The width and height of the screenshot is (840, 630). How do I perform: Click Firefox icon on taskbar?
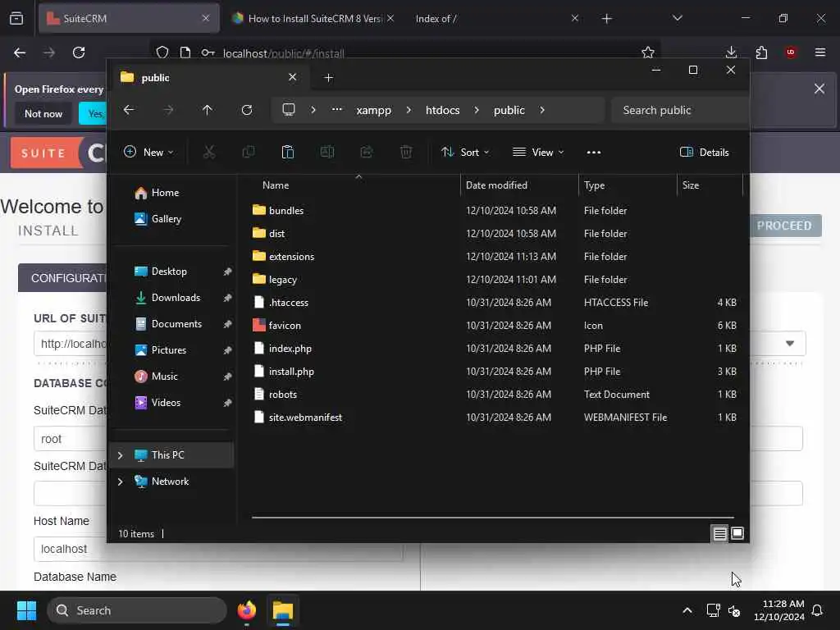point(246,610)
